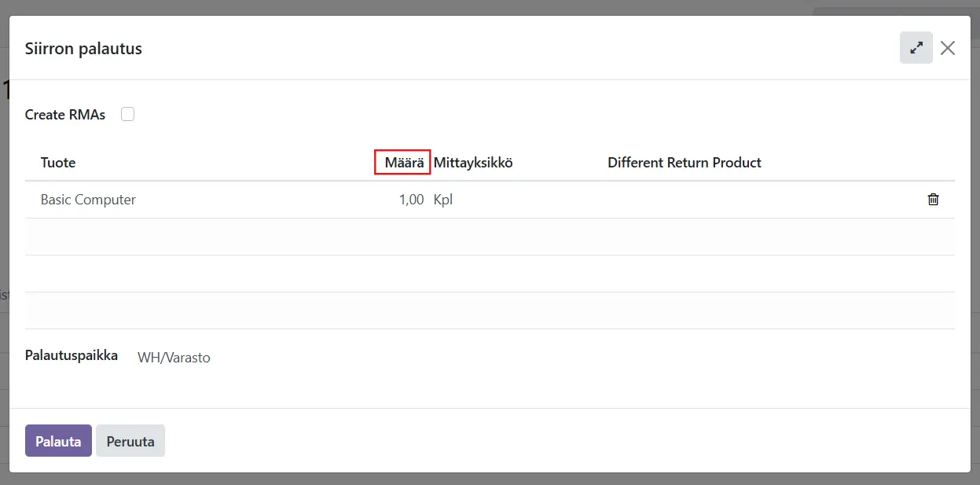Click the Kpl unit cell
The image size is (980, 485).
tap(443, 200)
